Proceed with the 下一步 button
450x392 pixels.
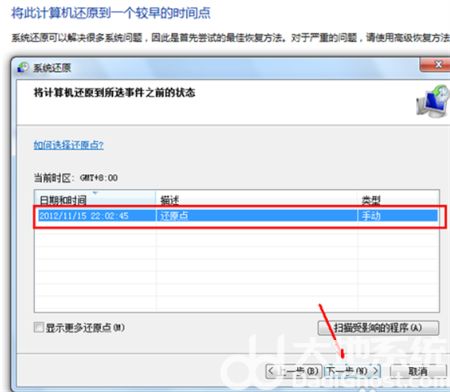pos(353,371)
